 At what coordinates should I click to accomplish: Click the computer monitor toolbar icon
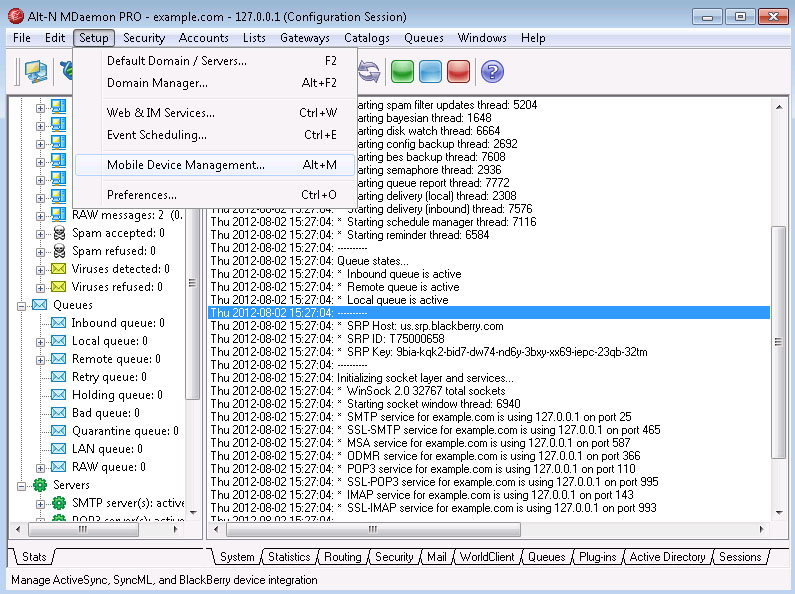[35, 71]
